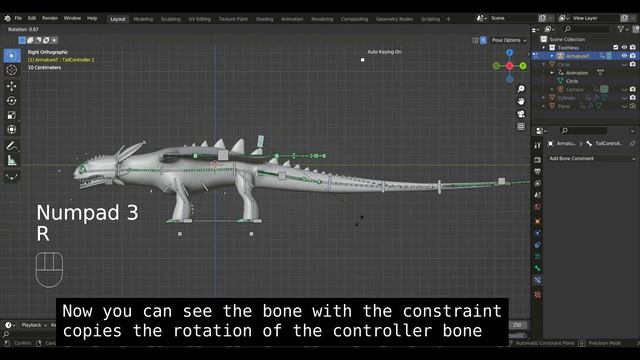640x360 pixels.
Task: Open the Playback dropdown in timeline
Action: 34,325
